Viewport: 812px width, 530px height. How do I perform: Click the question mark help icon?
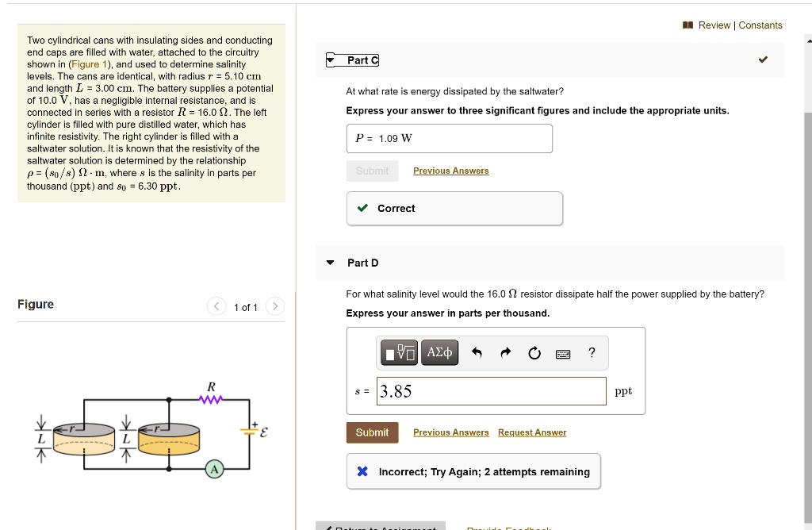point(592,353)
